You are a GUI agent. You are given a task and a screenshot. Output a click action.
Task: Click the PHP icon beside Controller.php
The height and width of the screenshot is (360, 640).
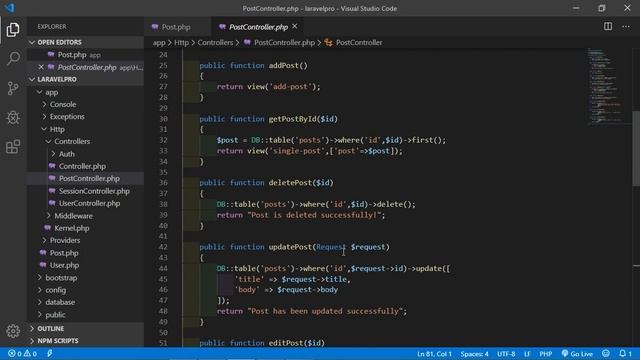point(52,166)
